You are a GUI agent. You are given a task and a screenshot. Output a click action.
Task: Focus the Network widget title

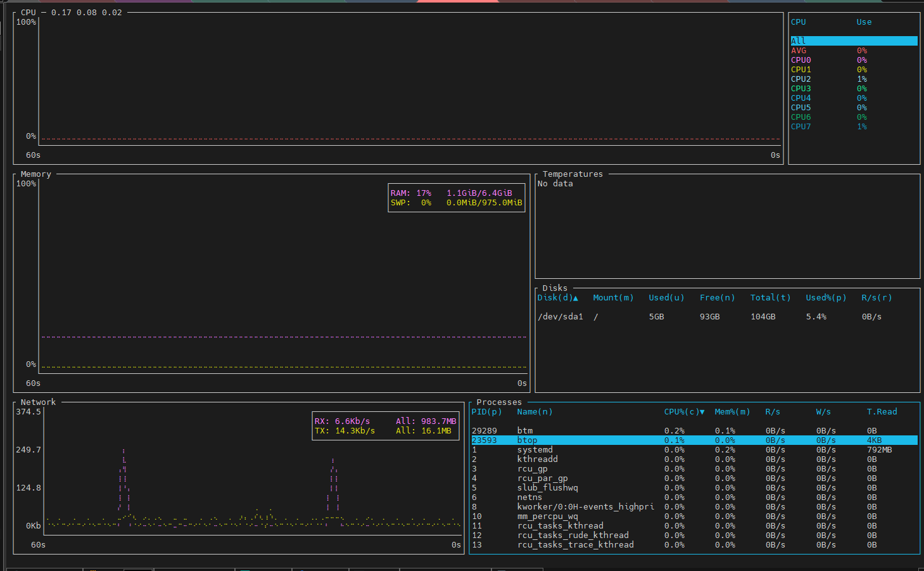pyautogui.click(x=38, y=402)
